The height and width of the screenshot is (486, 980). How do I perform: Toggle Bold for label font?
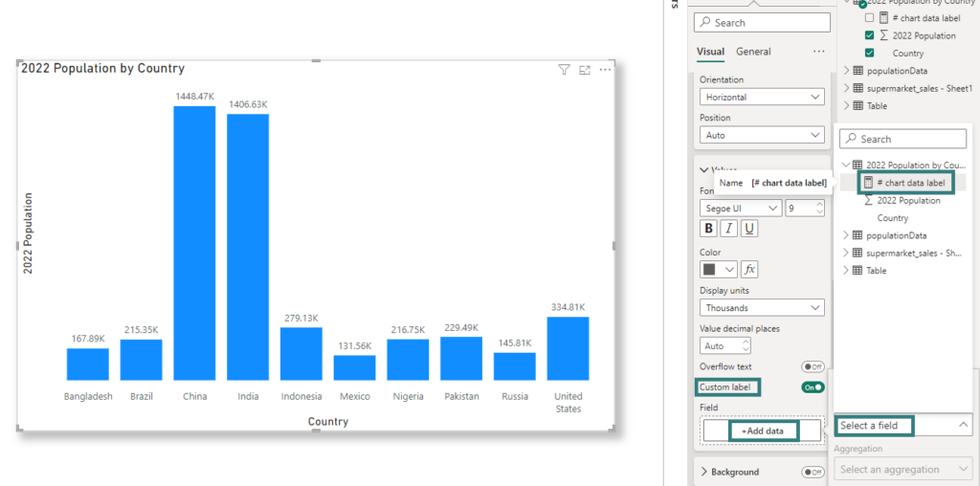pyautogui.click(x=708, y=229)
